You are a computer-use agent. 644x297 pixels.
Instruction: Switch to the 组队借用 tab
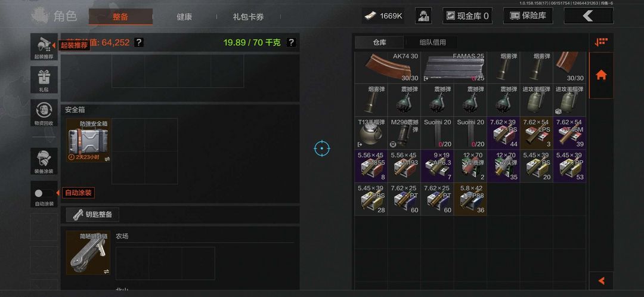pyautogui.click(x=432, y=42)
